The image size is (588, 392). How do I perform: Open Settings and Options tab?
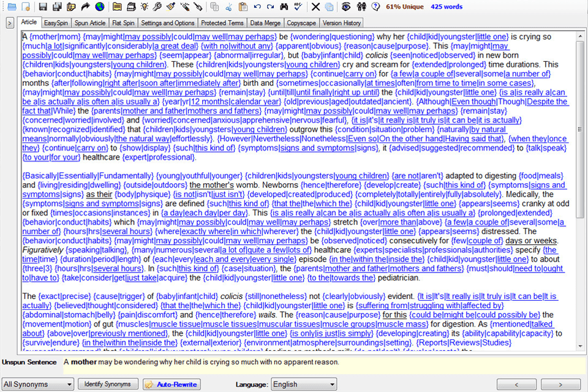pyautogui.click(x=168, y=23)
